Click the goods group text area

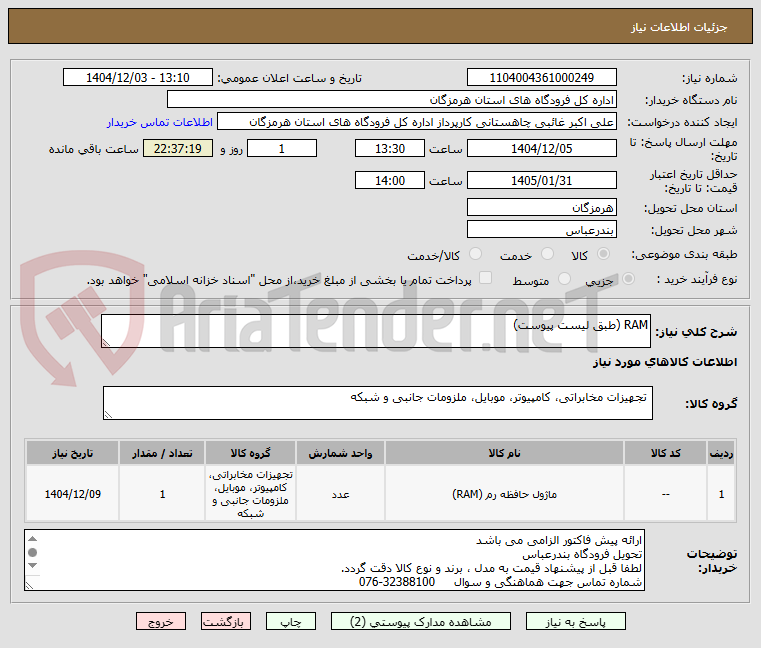(x=378, y=403)
